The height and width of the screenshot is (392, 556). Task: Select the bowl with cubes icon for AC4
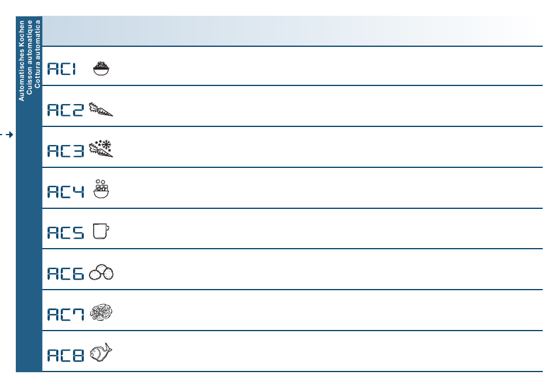101,188
